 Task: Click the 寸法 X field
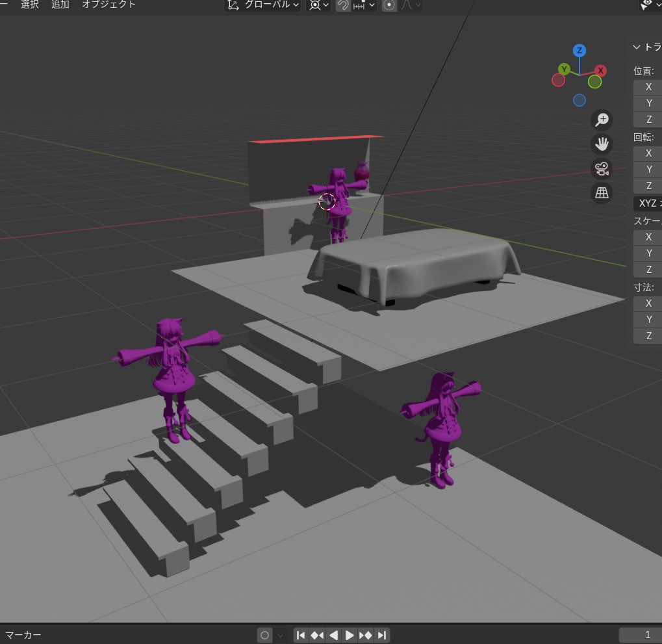point(648,303)
